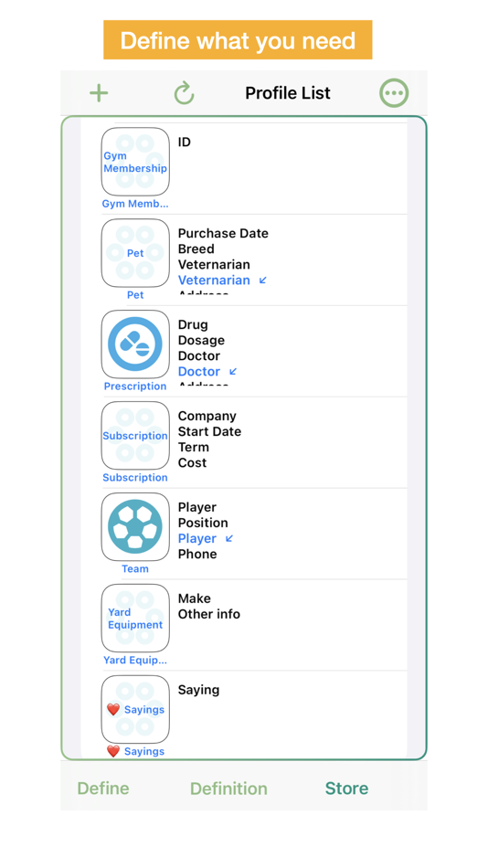The image size is (488, 868).
Task: Select the Breed field
Action: pos(196,249)
